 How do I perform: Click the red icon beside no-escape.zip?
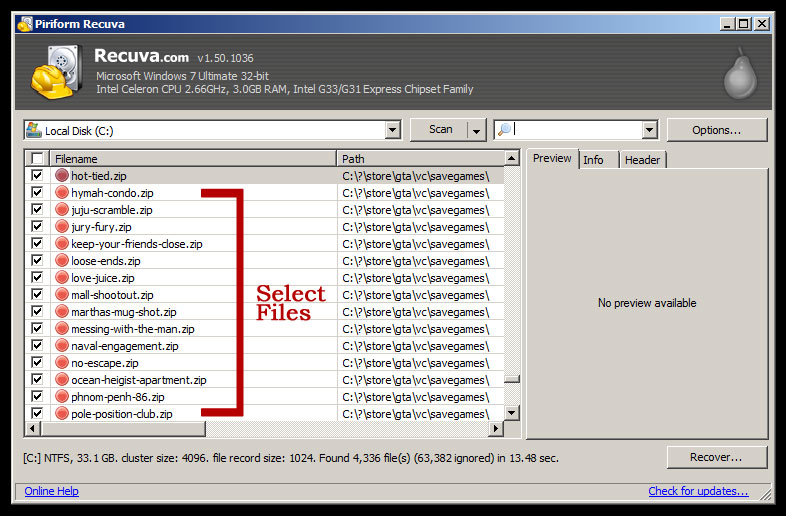click(x=62, y=363)
